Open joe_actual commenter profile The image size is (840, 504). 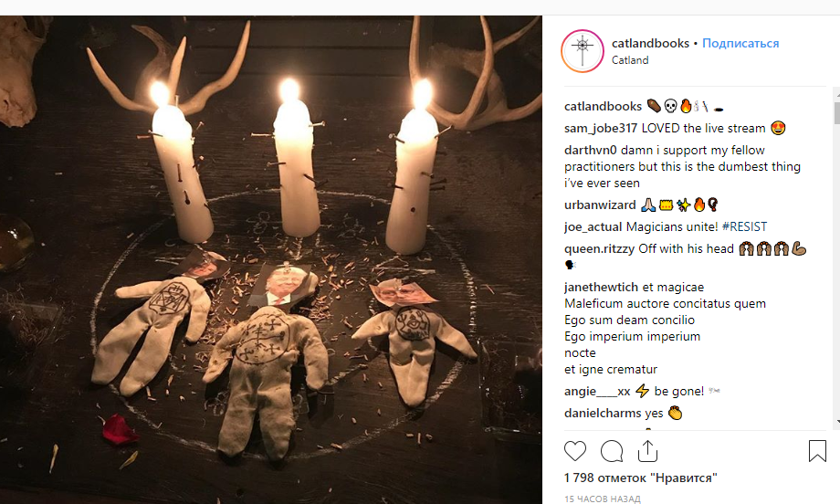tap(593, 226)
